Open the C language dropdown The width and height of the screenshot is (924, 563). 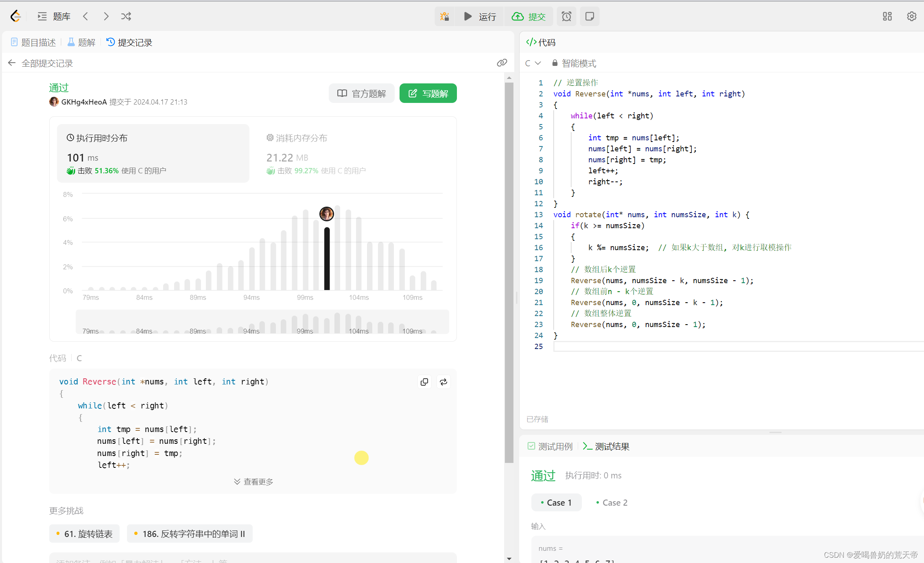tap(533, 63)
